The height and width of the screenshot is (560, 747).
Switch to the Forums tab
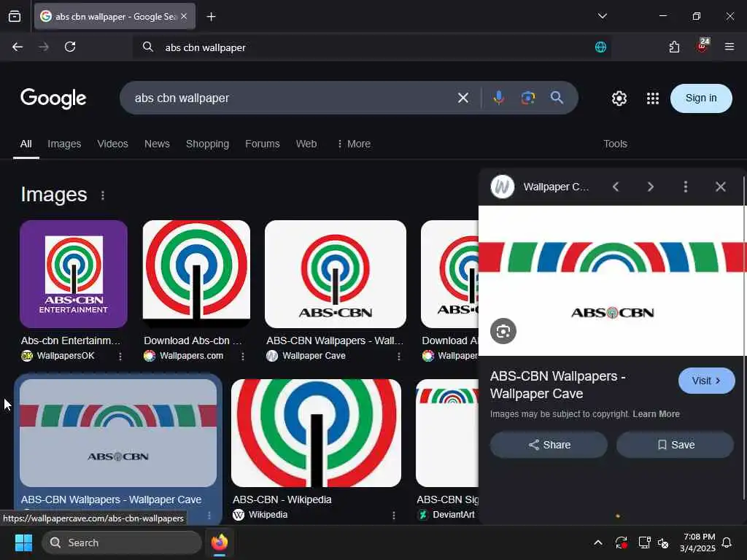(263, 144)
